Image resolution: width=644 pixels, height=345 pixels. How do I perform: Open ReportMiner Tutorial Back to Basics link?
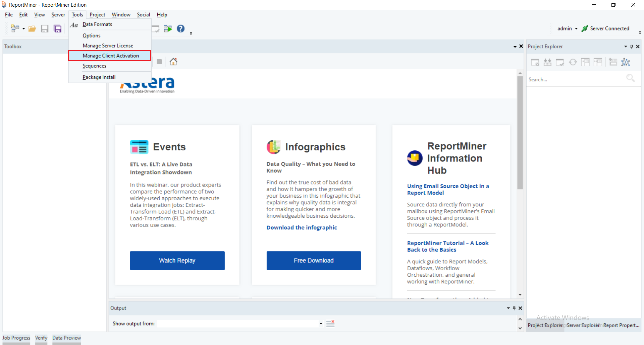[x=448, y=247]
